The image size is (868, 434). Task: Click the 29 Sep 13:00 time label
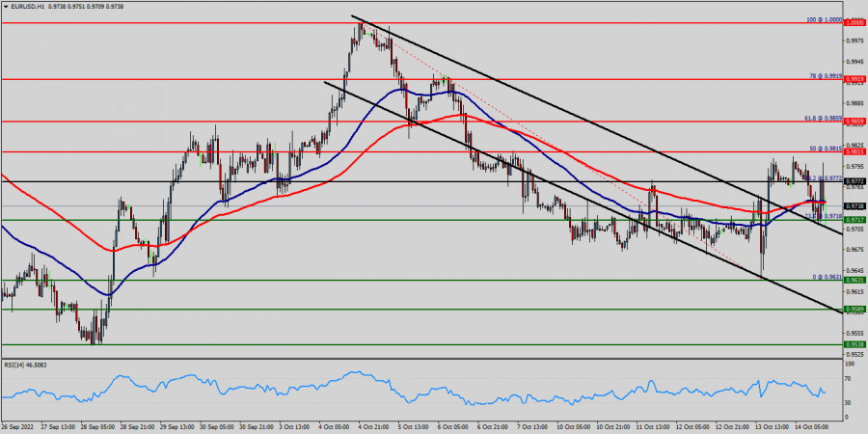coord(179,427)
